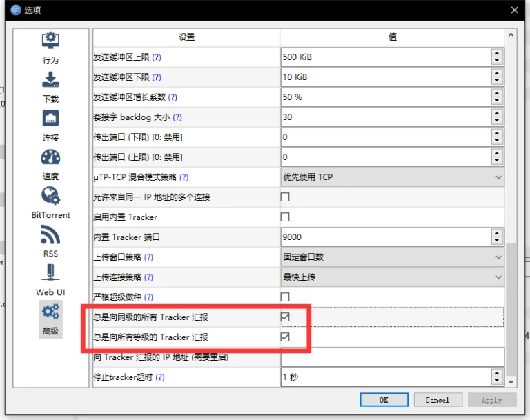
Task: Click the 向 Tracker 汇报的 IP 地址 input field
Action: 392,357
